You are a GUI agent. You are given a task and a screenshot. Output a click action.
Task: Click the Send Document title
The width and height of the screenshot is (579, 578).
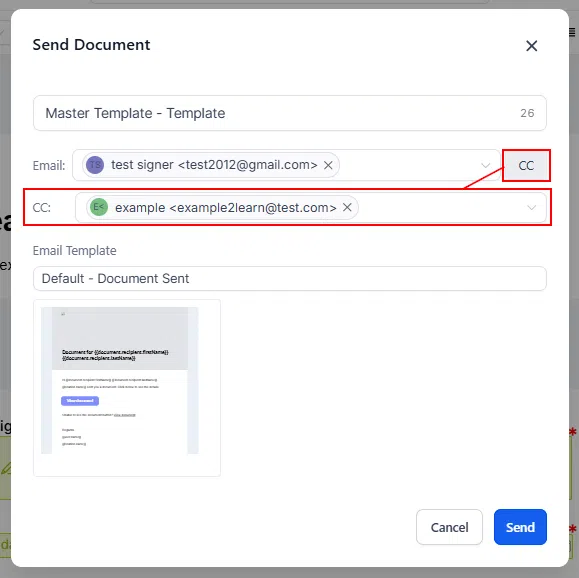click(91, 45)
